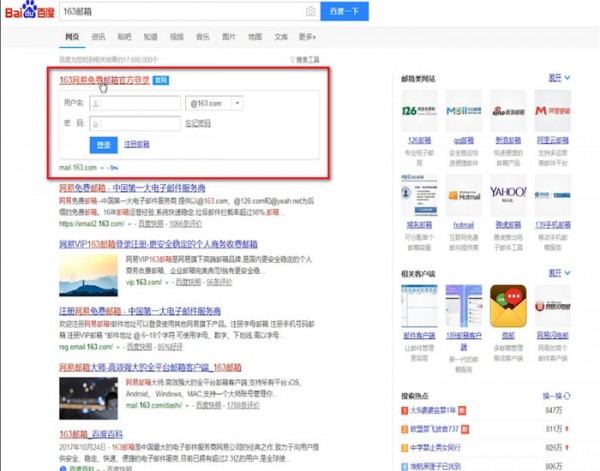Viewport: 600px width, 471px height.
Task: Open 163邮箱_百度百科 result
Action: pos(91,434)
